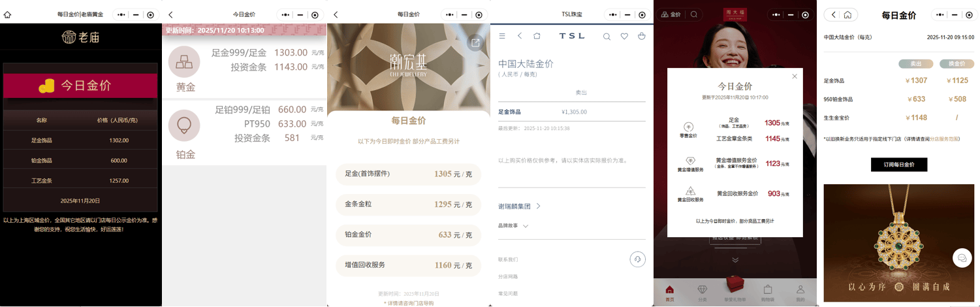Screen dimensions: 980x307
Task: Open search in the TSL toolbar
Action: tap(607, 37)
